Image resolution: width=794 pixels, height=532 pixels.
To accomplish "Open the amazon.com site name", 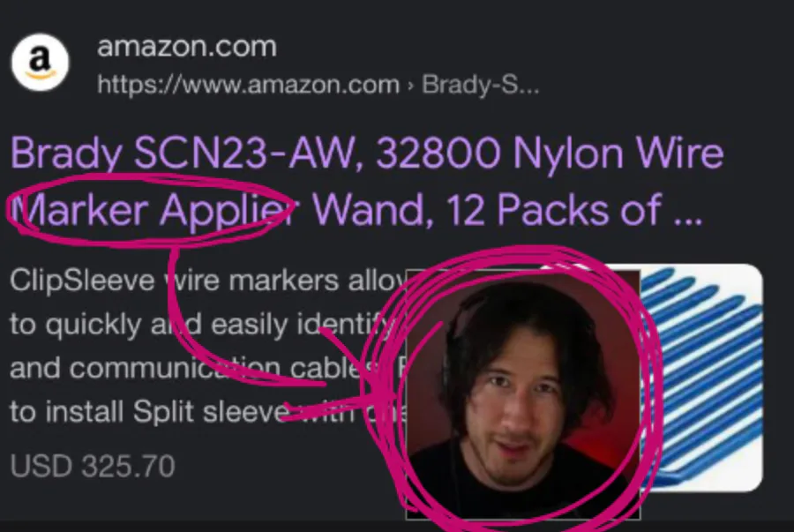I will pyautogui.click(x=187, y=47).
